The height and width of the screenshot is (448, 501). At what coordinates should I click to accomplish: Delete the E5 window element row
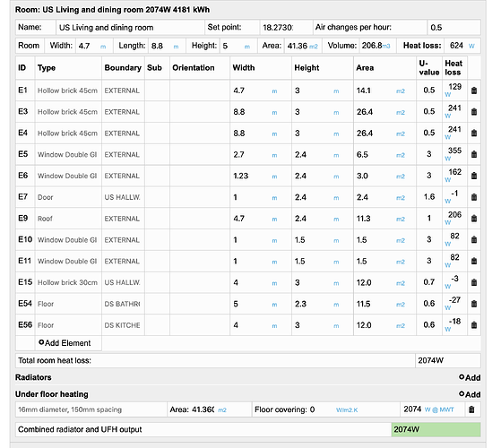click(x=474, y=154)
